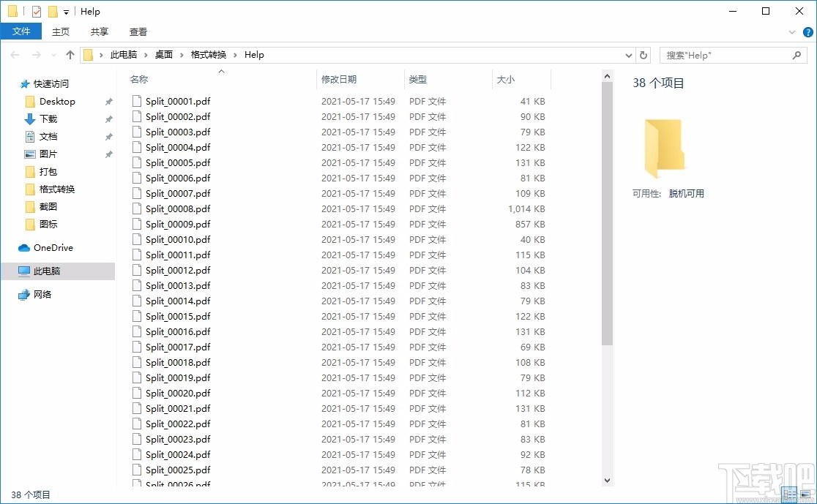Collapse the ribbon with the chevron
817x504 pixels.
[792, 31]
